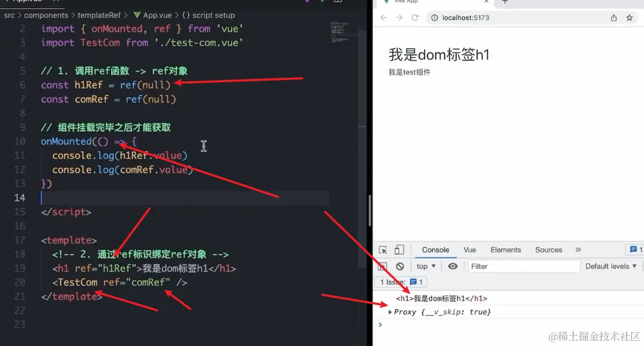Viewport: 644px width, 346px height.
Task: Click the import TestCom statement line
Action: 142,43
